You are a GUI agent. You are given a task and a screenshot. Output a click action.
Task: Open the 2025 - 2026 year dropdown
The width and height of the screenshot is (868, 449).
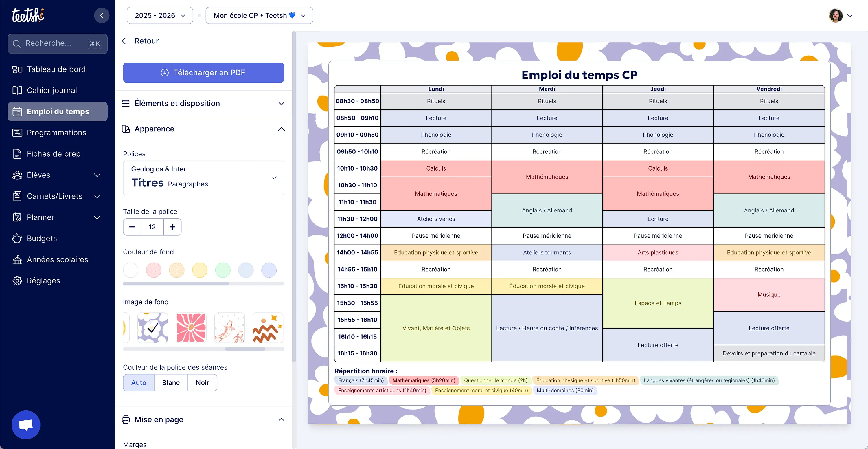coord(160,16)
